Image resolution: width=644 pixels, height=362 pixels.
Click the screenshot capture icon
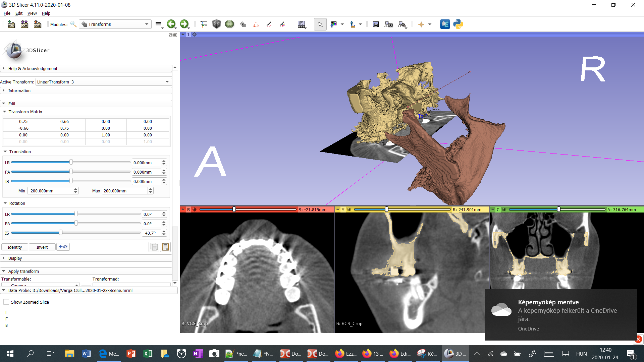point(376,24)
